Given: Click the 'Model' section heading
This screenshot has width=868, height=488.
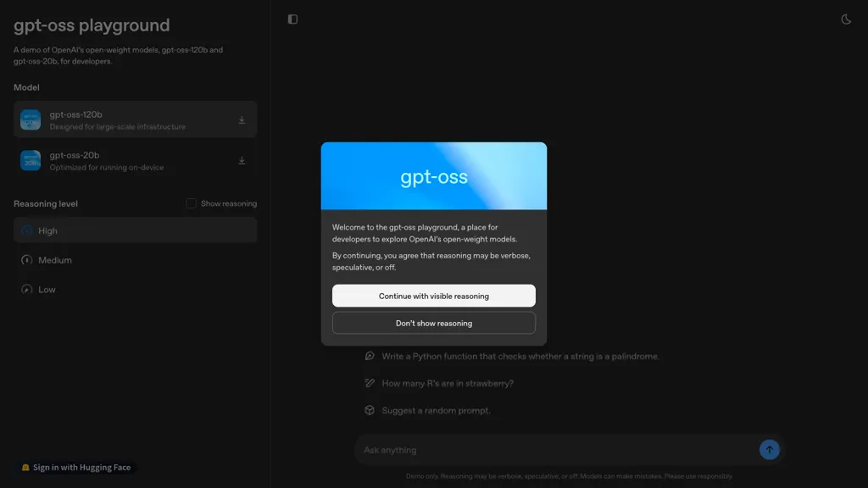Looking at the screenshot, I should click(26, 87).
